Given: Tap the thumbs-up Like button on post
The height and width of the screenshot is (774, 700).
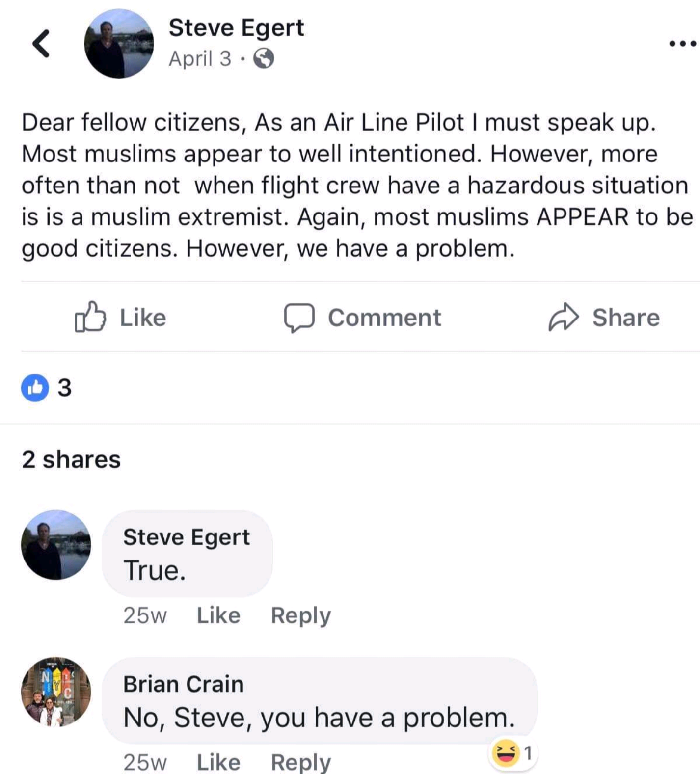Looking at the screenshot, I should click(x=121, y=318).
